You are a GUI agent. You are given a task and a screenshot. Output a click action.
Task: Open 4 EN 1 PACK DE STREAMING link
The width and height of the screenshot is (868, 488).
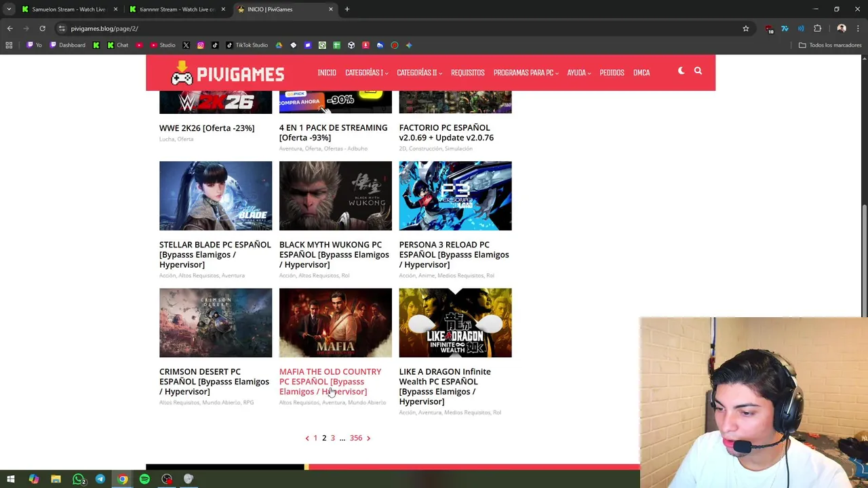(x=334, y=132)
